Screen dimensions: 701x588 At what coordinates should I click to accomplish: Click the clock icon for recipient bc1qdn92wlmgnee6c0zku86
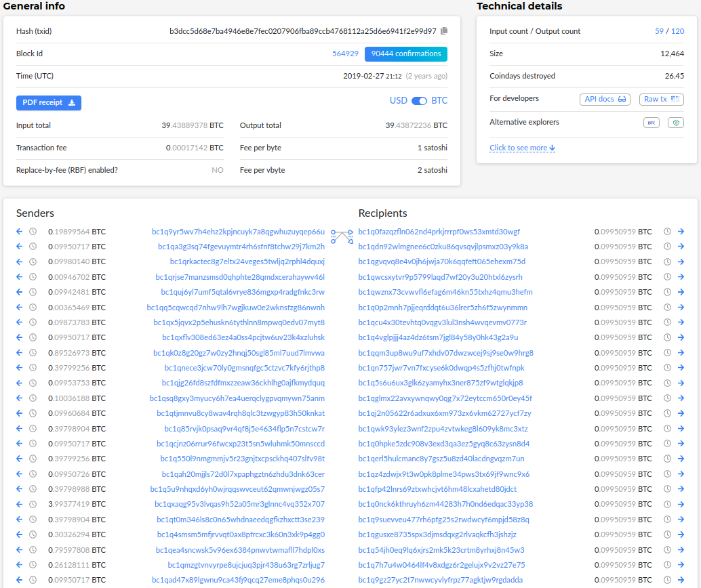coord(667,246)
